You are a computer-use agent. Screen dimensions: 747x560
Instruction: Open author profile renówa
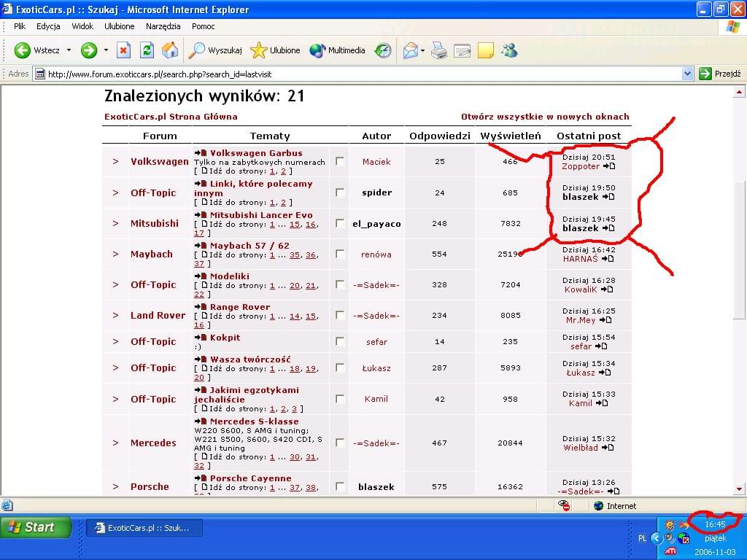376,254
